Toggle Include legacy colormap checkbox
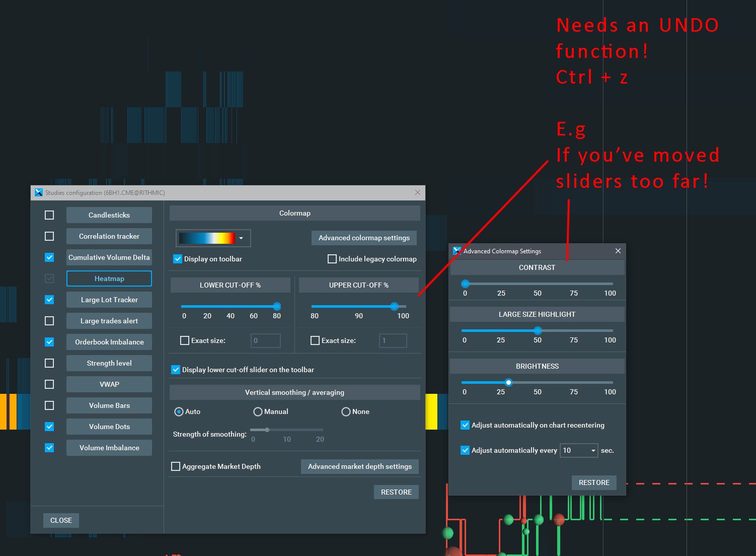756x556 pixels. 332,259
